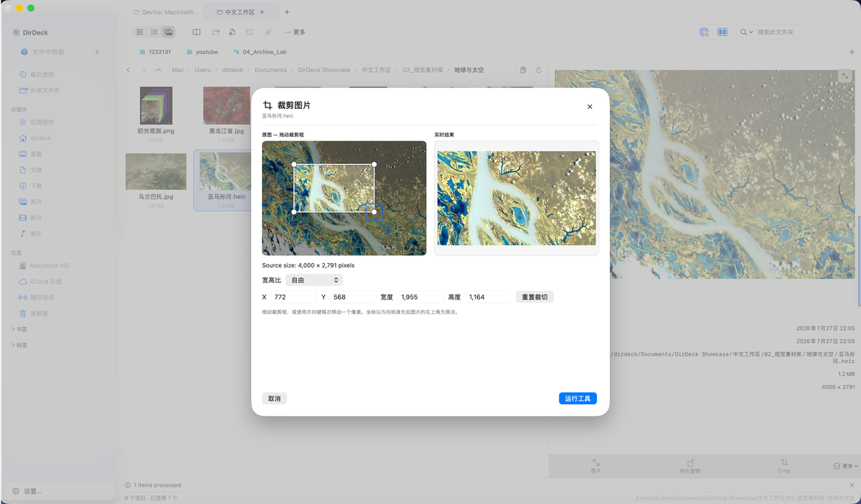
Task: Click the 重置裁切 button
Action: pos(535,297)
